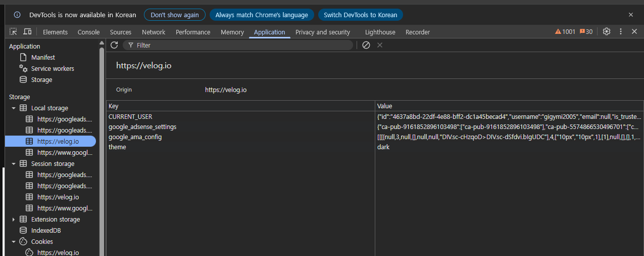
Task: Switch to the Performance tab
Action: click(193, 32)
